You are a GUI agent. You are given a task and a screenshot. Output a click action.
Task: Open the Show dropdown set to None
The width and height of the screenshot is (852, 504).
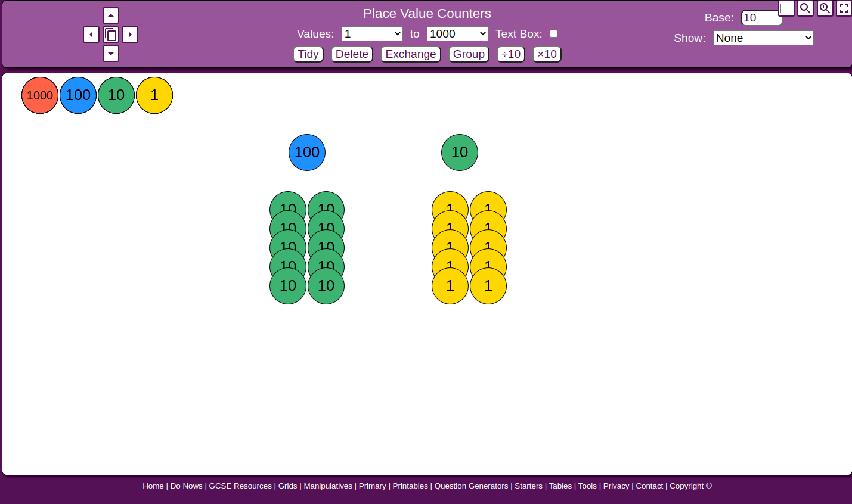tap(763, 38)
